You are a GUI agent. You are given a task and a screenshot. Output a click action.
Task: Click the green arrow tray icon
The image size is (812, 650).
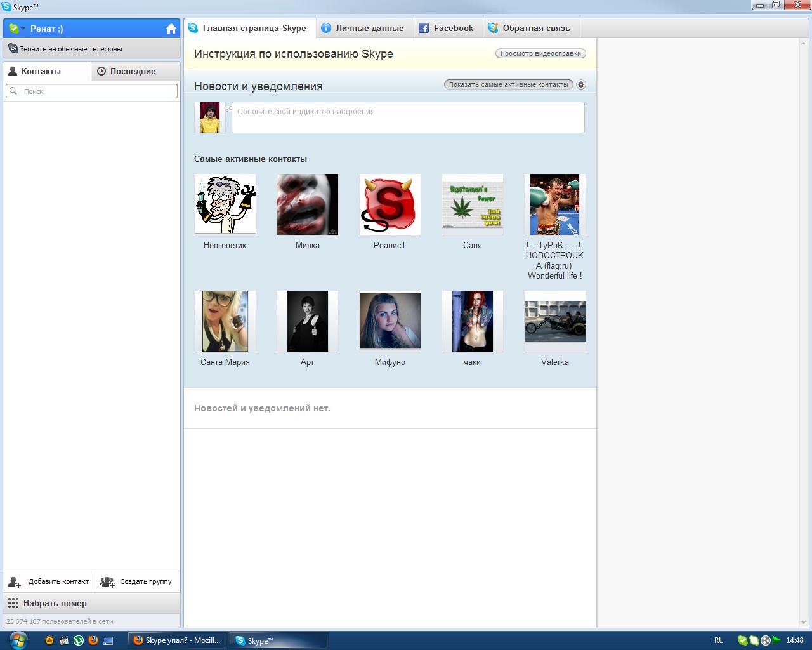776,640
